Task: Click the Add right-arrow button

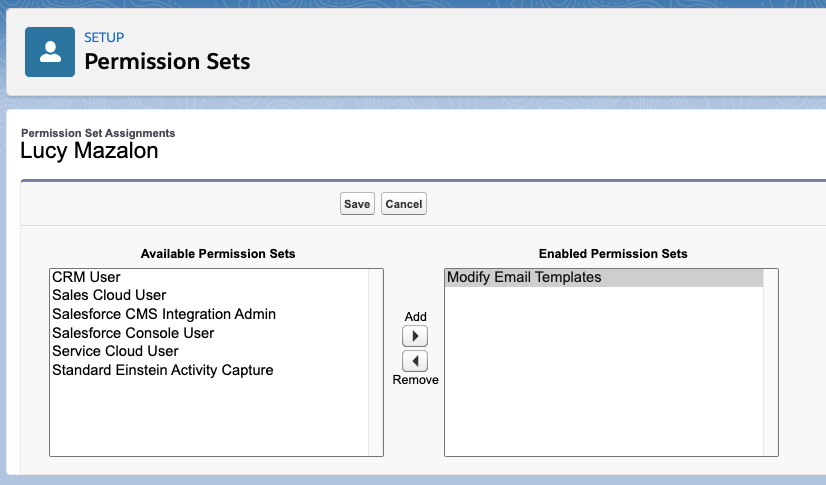Action: (x=415, y=336)
